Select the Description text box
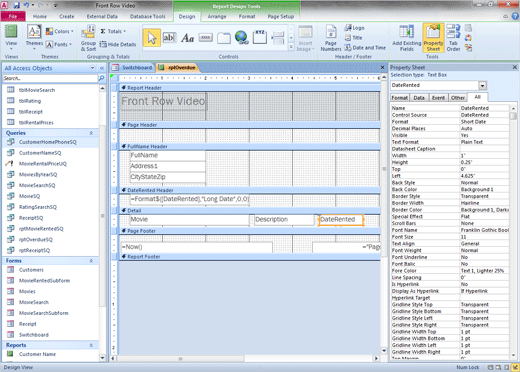The height and width of the screenshot is (372, 520). point(284,219)
